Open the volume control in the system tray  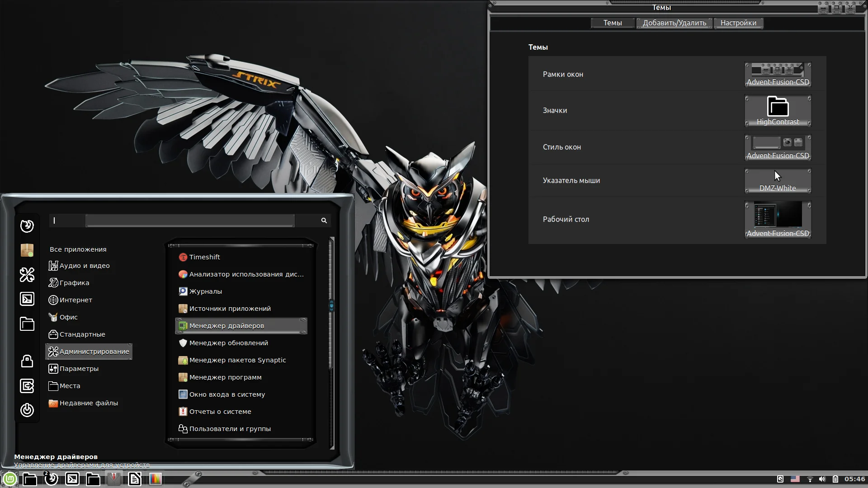822,479
